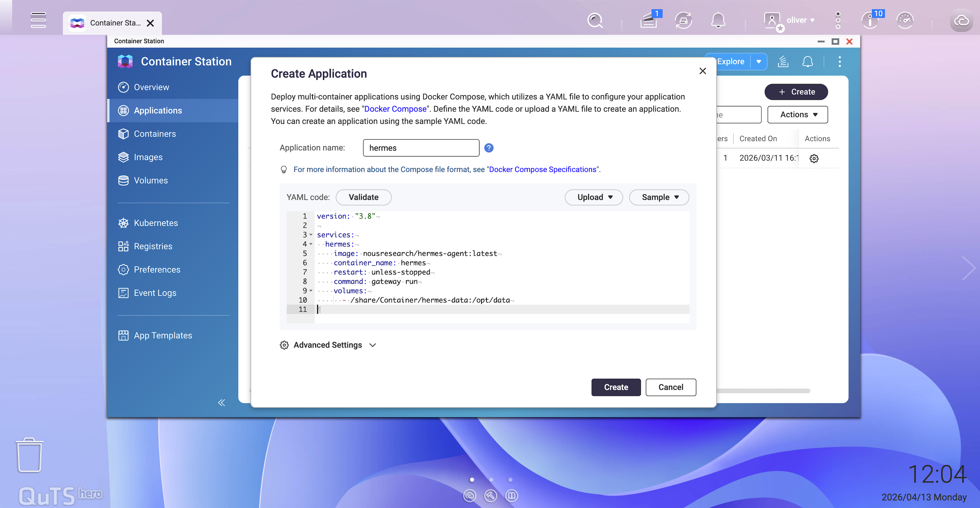Go to App Templates in the sidebar
The image size is (980, 508).
tap(162, 335)
